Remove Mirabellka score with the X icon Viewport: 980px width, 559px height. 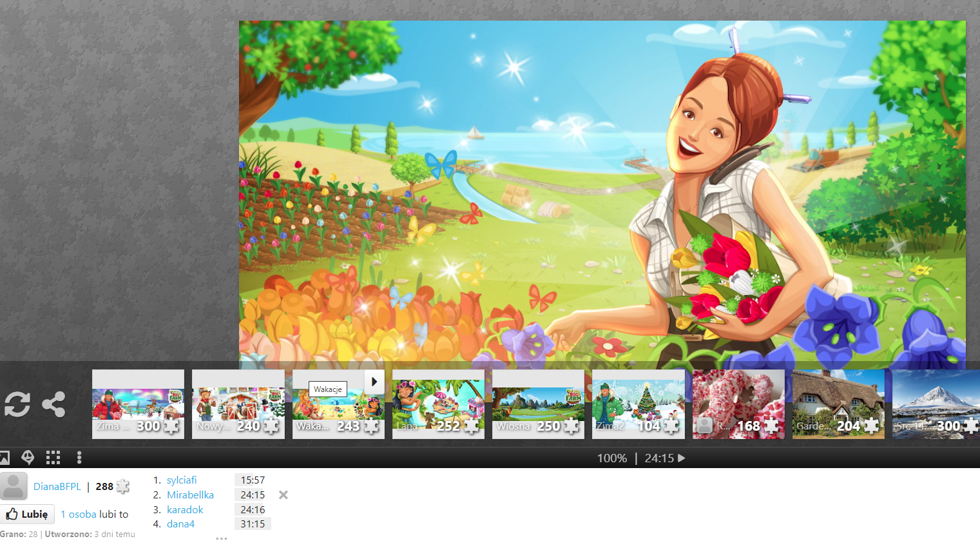(283, 495)
